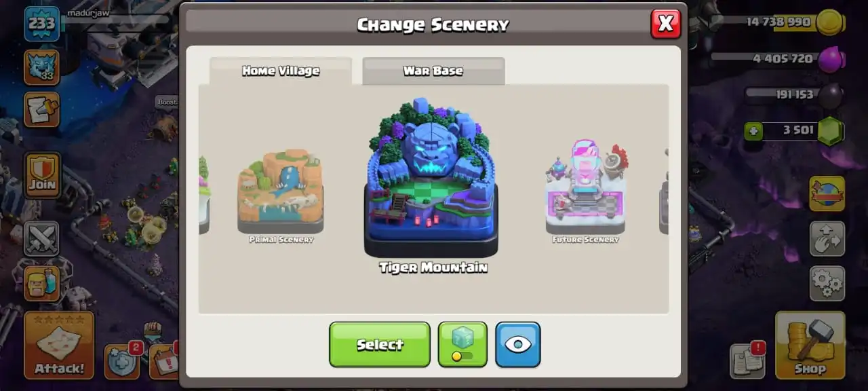The image size is (868, 391).
Task: Preview scenery with the blue eye button
Action: point(518,344)
